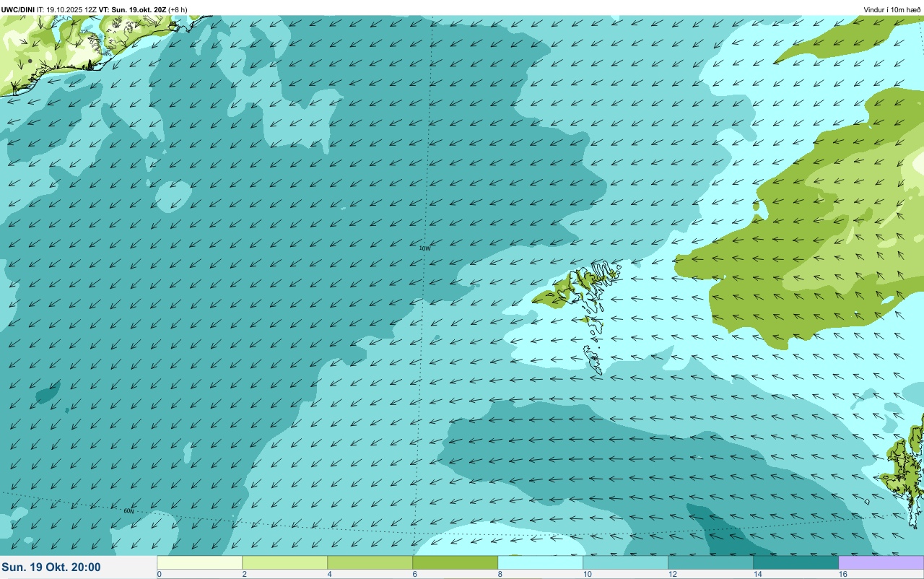Image resolution: width=924 pixels, height=579 pixels.
Task: Click the legend value '4'
Action: 329,574
